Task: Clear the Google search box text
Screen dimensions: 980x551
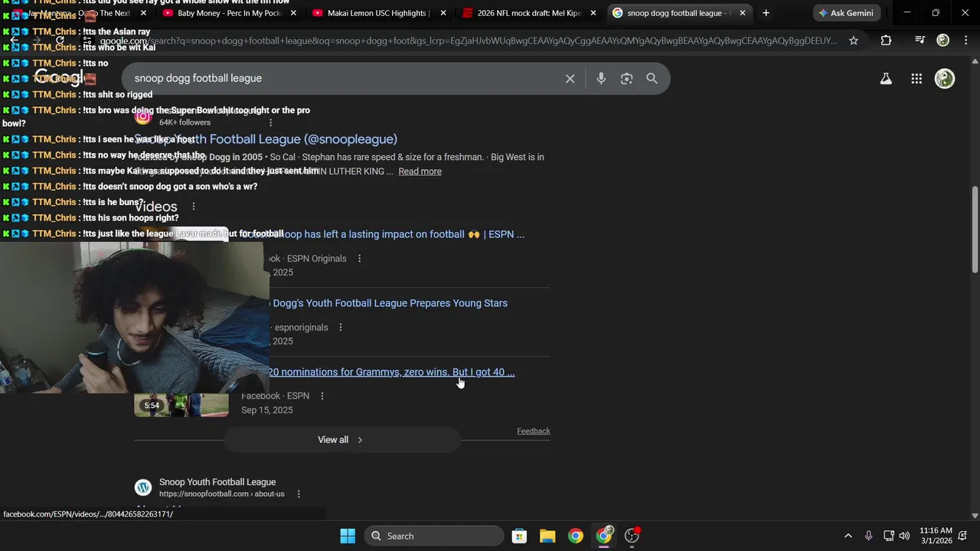Action: point(570,78)
